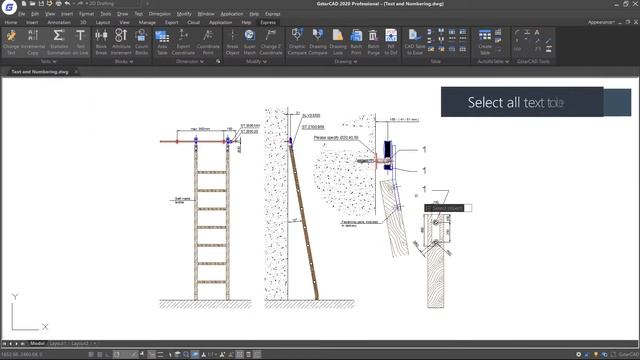This screenshot has height=360, width=640.
Task: Switch to the Model space tab
Action: (37, 344)
